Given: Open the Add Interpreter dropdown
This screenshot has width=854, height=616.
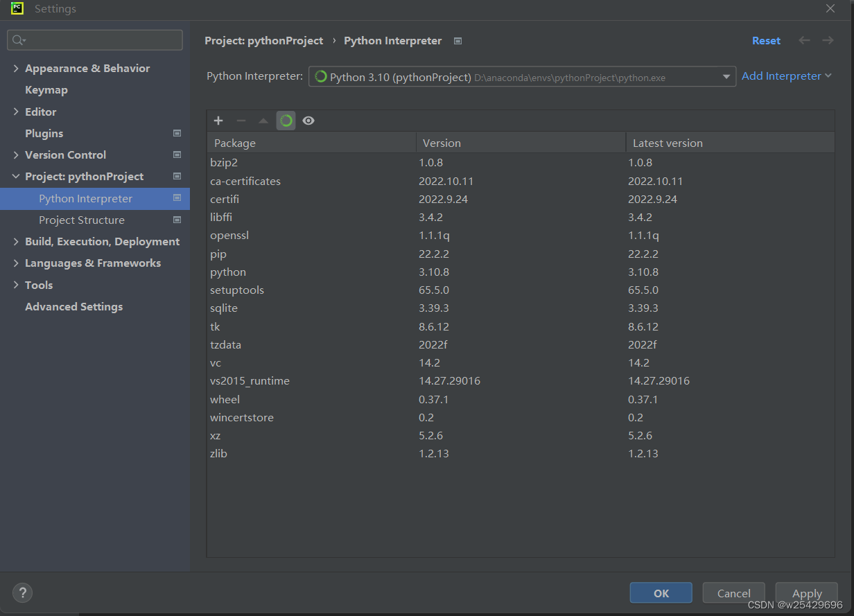Looking at the screenshot, I should click(x=787, y=76).
